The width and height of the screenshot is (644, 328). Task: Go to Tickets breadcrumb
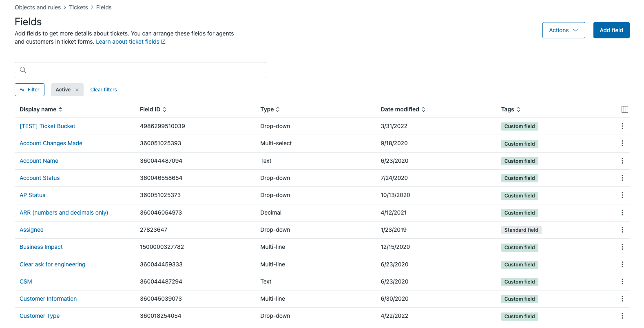(78, 7)
